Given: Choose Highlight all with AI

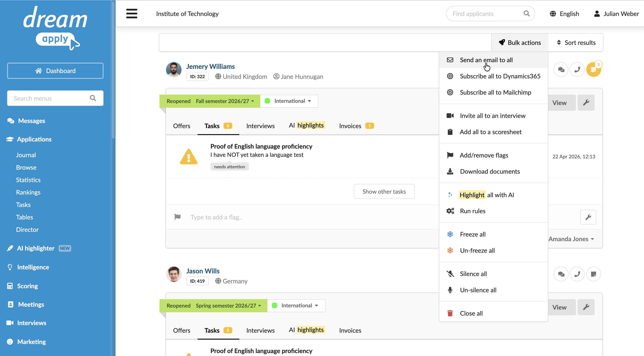Looking at the screenshot, I should [493, 195].
